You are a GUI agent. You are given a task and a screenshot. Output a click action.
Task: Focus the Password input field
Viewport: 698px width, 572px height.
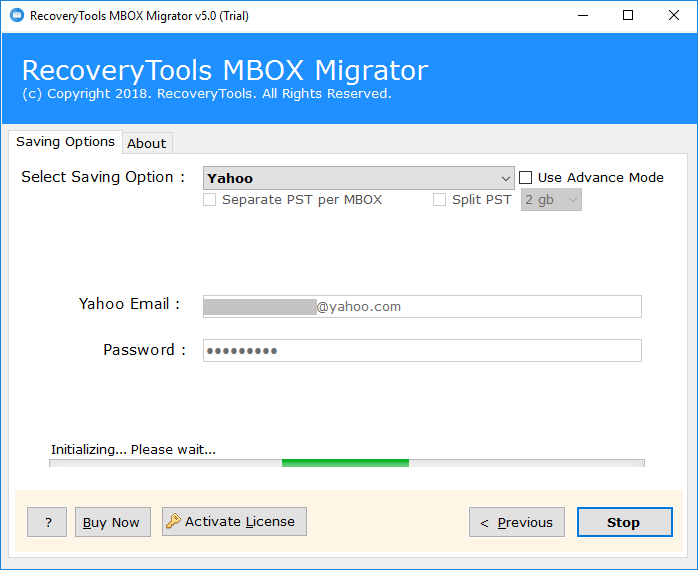pos(422,350)
